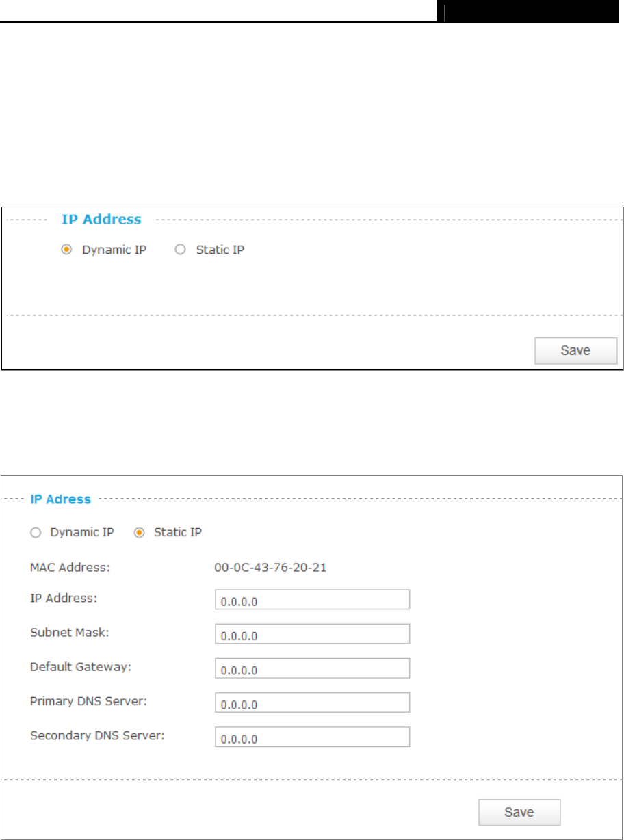Click the 'Default Gateway:' label
This screenshot has width=624, height=840.
(81, 666)
